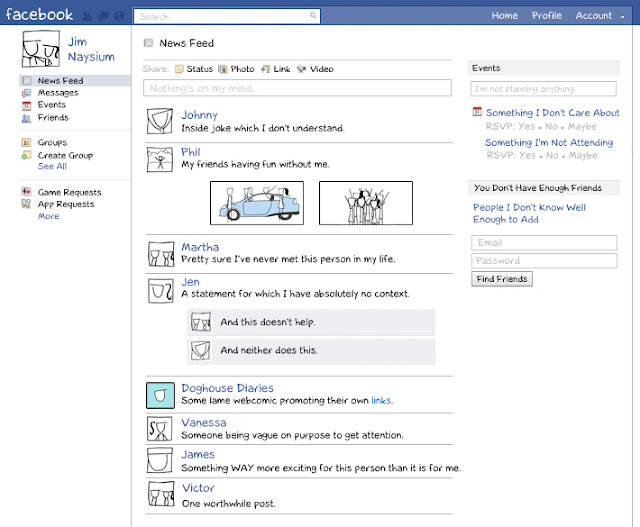
Task: Open Jen's avatar picture
Action: tap(161, 291)
